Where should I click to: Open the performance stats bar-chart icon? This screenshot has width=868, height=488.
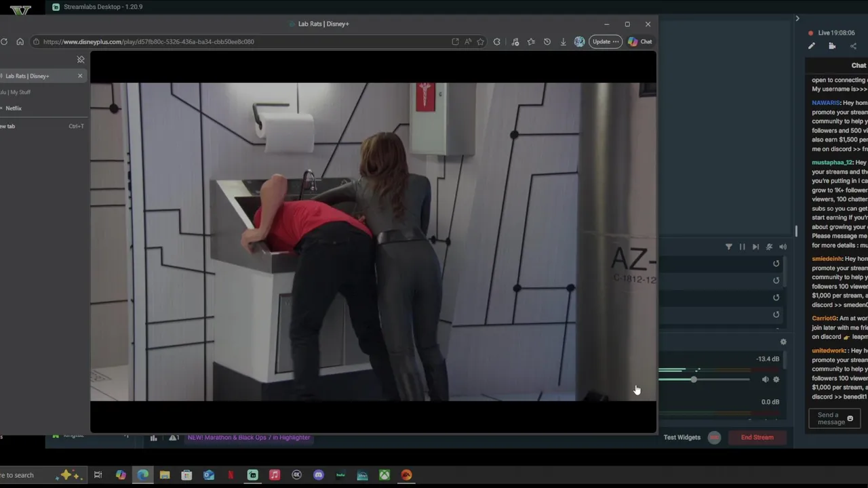(153, 438)
